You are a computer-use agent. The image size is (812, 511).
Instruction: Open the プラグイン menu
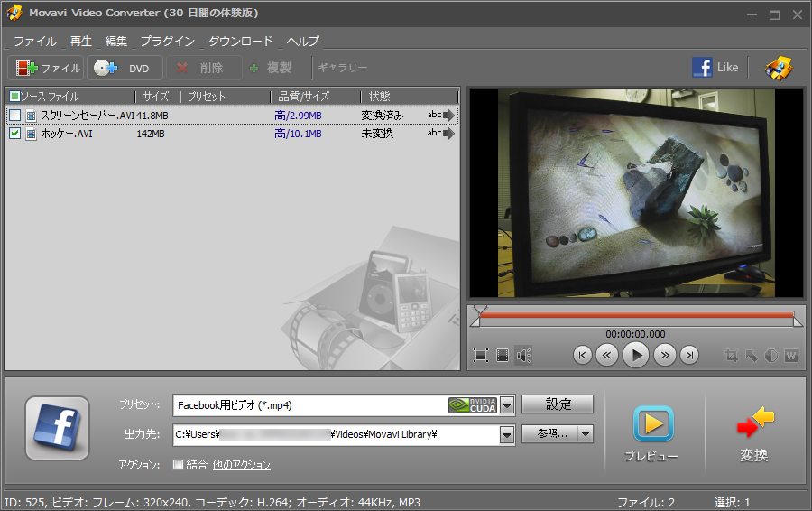(x=168, y=41)
